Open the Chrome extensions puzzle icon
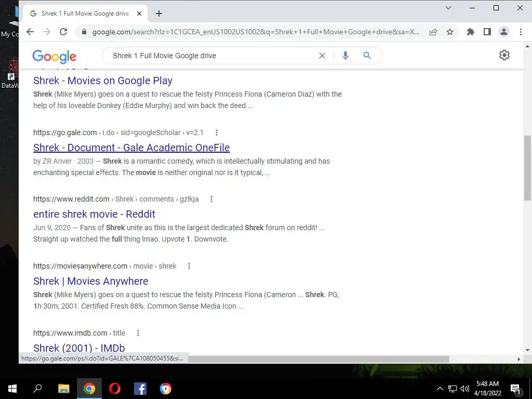The width and height of the screenshot is (532, 399). [x=471, y=32]
